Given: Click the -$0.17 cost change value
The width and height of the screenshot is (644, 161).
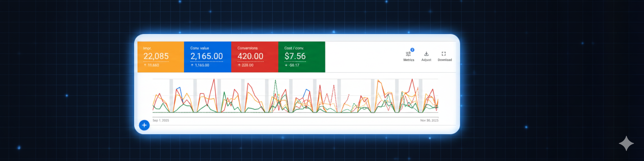Looking at the screenshot, I should [294, 65].
